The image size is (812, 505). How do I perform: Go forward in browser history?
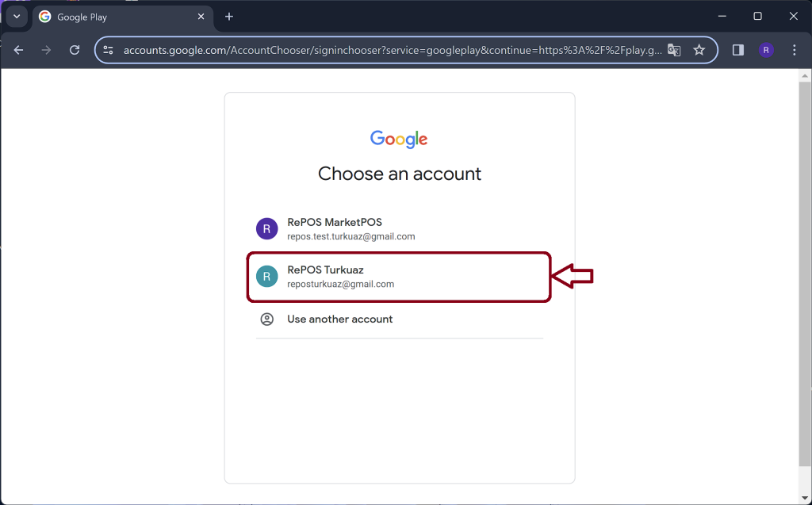pos(46,50)
